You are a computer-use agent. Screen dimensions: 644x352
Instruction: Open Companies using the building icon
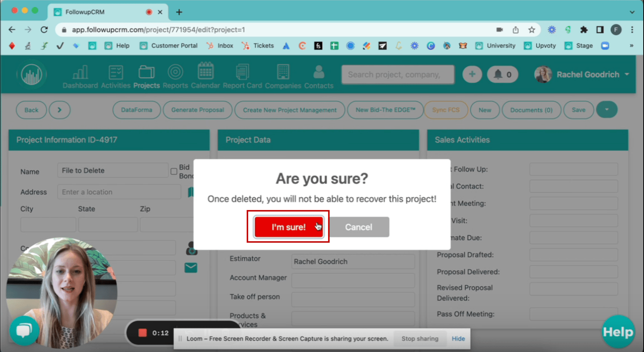click(283, 71)
